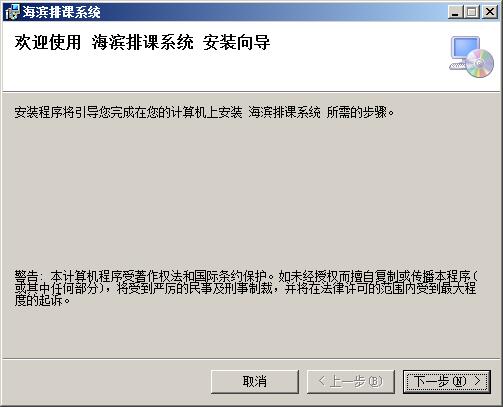
Task: Maximize the installer window
Action: point(471,12)
